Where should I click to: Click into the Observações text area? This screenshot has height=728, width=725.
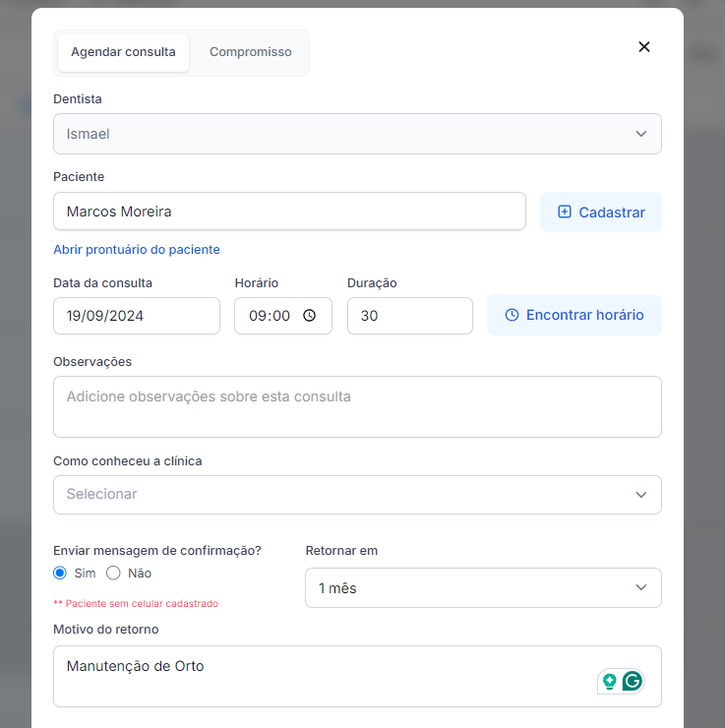pos(357,406)
